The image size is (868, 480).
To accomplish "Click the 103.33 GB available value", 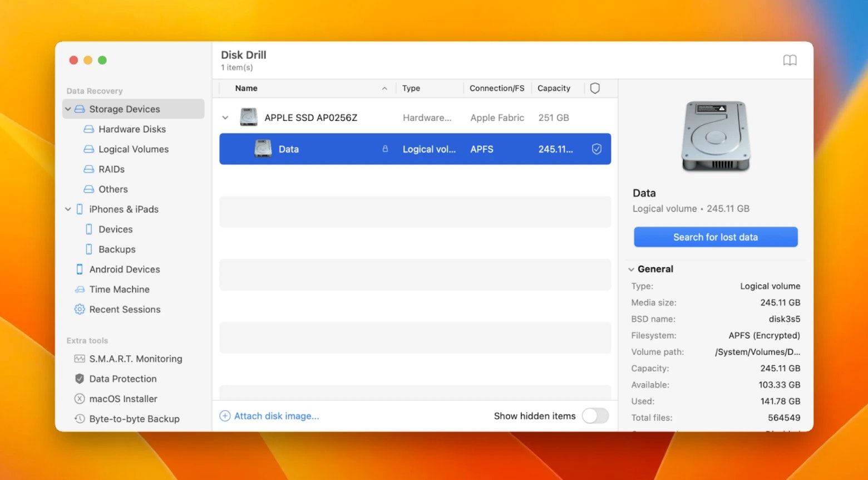I will tap(780, 385).
